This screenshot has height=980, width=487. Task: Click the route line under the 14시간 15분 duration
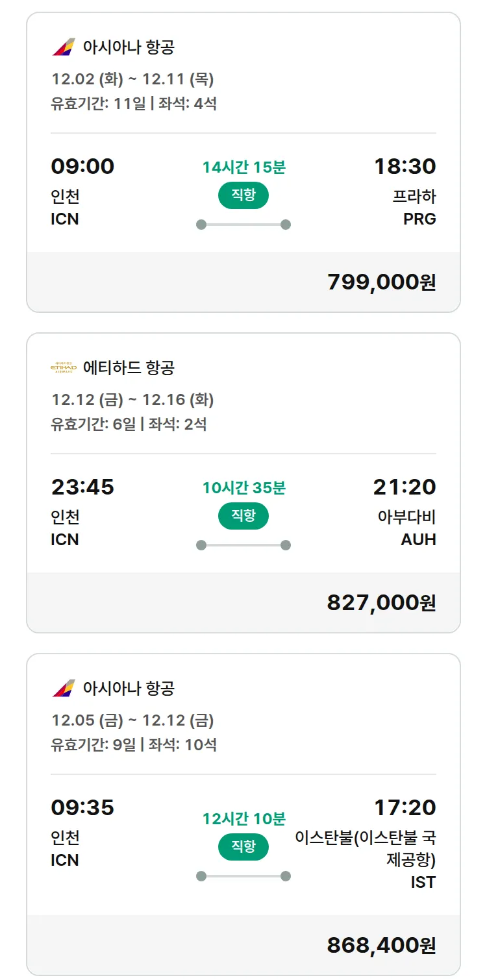[x=243, y=225]
